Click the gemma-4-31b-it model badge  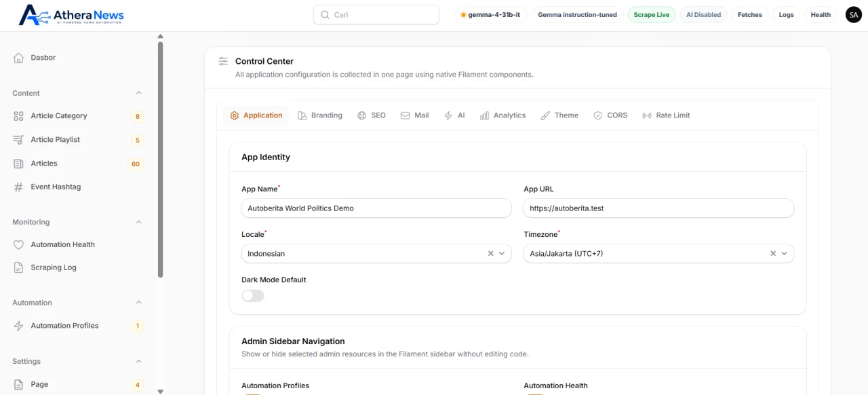tap(491, 14)
